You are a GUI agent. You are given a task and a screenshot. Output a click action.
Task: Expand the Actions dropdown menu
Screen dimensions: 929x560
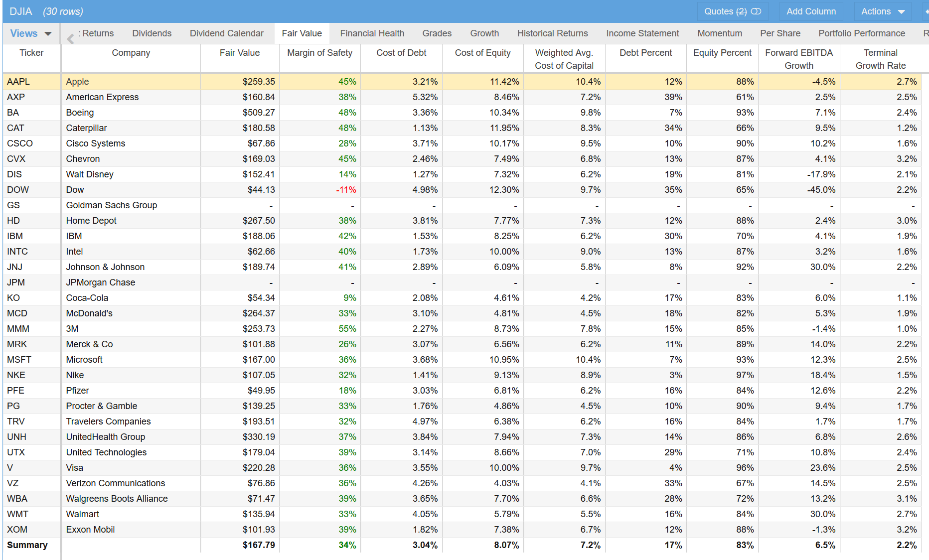coord(882,11)
